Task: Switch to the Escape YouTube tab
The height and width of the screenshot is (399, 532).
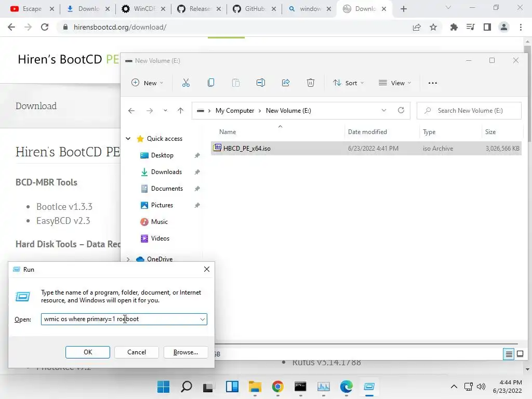Action: (x=32, y=9)
